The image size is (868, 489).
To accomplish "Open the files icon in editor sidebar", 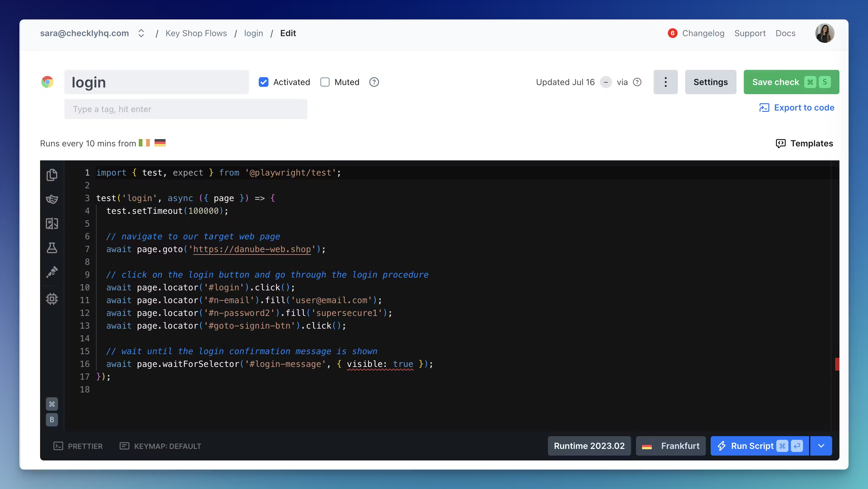I will [52, 175].
